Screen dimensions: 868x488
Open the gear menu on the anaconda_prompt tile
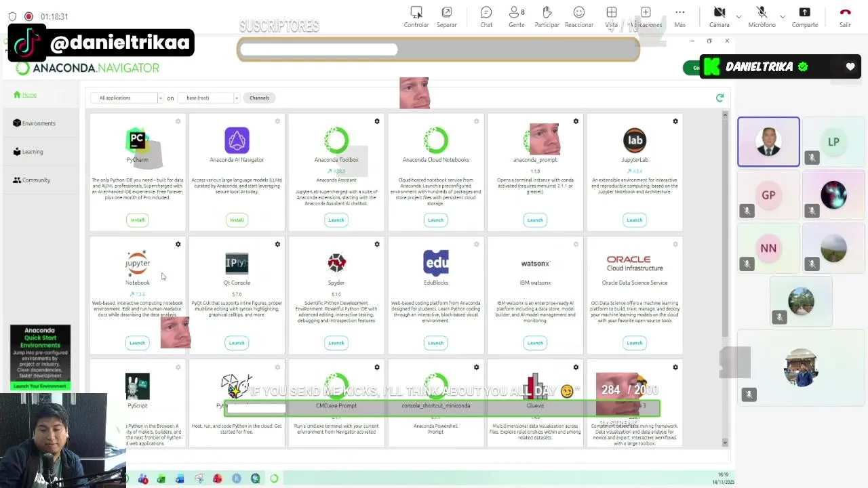576,121
